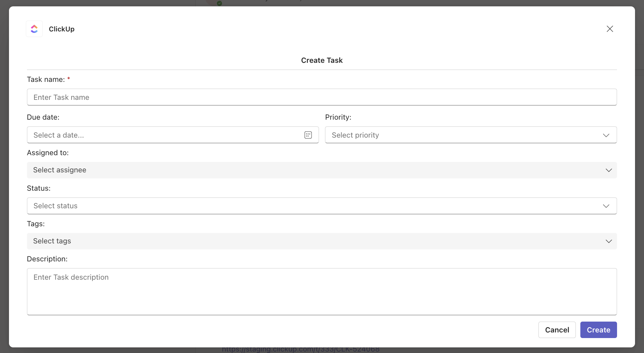Open the Select priority dropdown
The image size is (644, 353).
(x=464, y=135)
